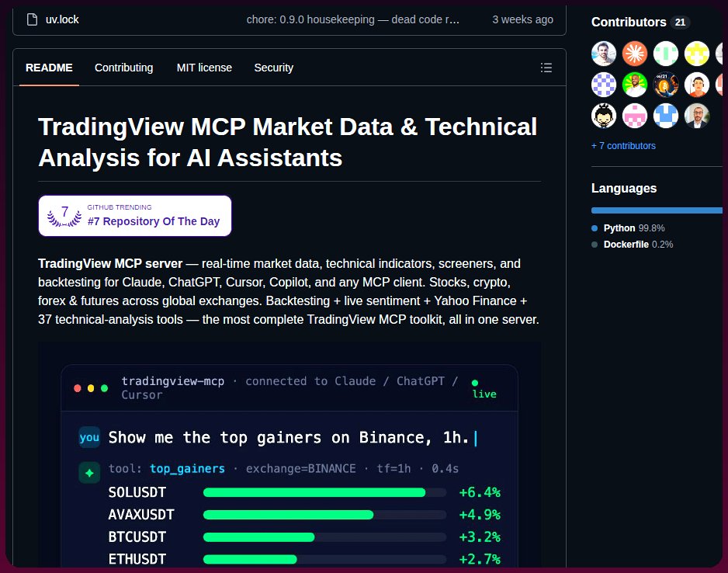This screenshot has height=573, width=728.
Task: Open the purple checkered identicon avatar
Action: point(604,85)
